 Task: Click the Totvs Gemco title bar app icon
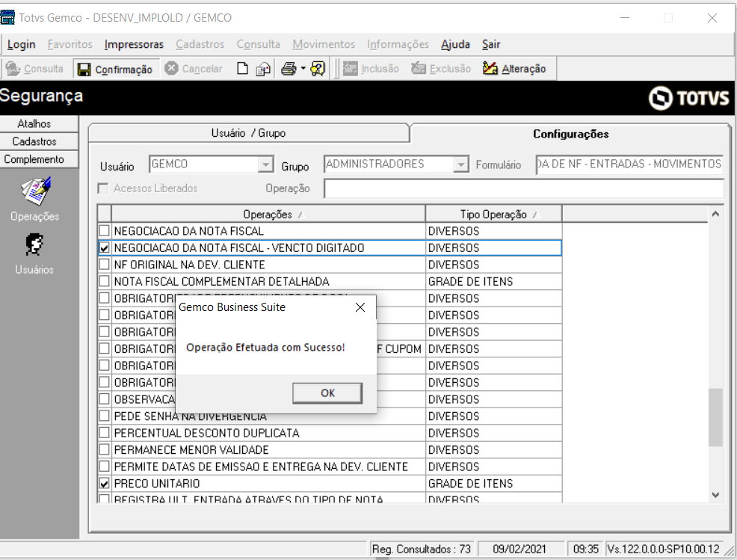coord(7,17)
